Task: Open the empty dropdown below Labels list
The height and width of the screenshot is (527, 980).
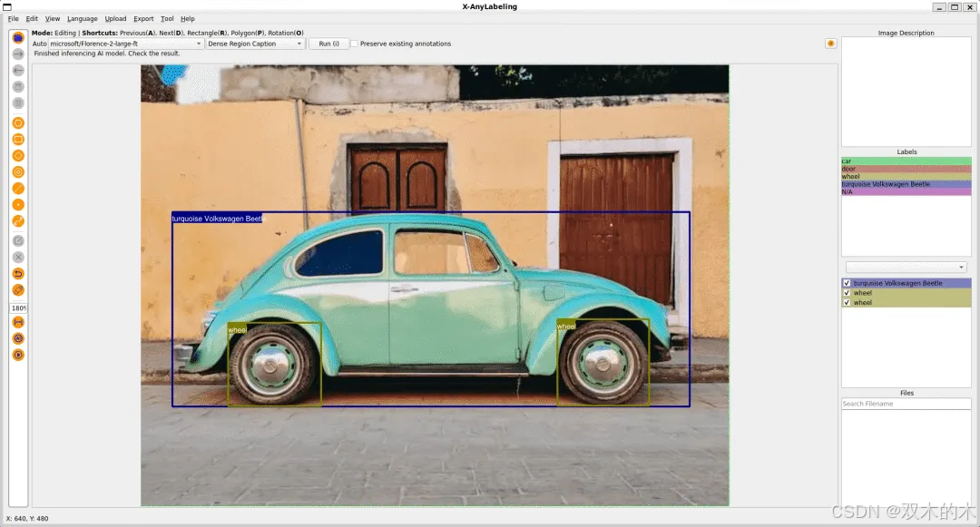Action: pyautogui.click(x=906, y=268)
